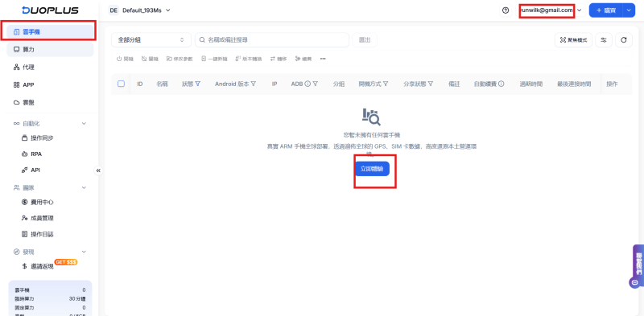
Task: Collapse the sidebar with the double-chevron button
Action: (x=98, y=170)
